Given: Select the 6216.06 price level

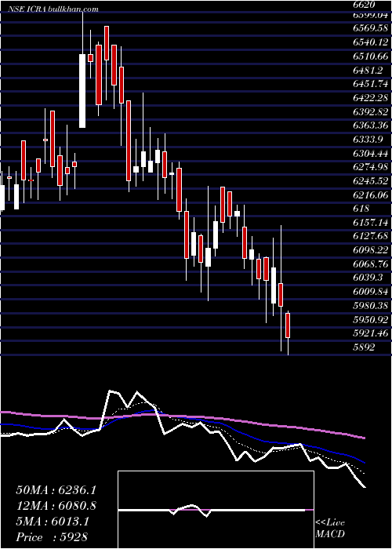Looking at the screenshot, I should [371, 195].
